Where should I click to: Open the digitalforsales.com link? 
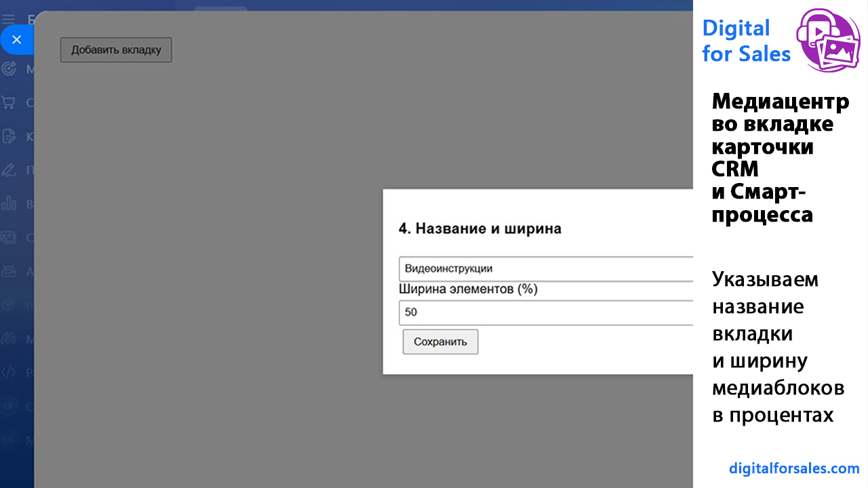tap(794, 468)
